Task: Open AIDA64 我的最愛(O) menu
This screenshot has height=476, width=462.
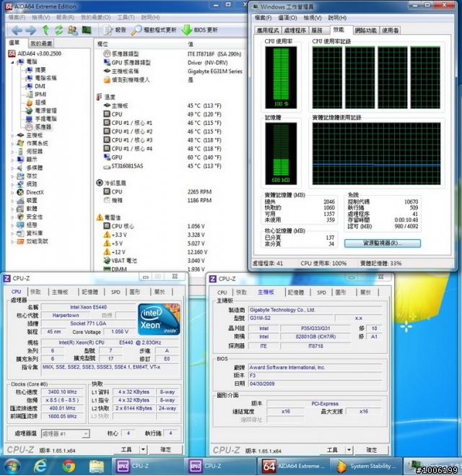Action: coord(96,17)
